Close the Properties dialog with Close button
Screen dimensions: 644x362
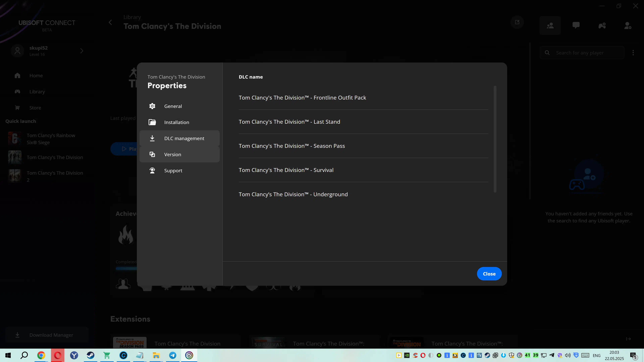(x=489, y=274)
